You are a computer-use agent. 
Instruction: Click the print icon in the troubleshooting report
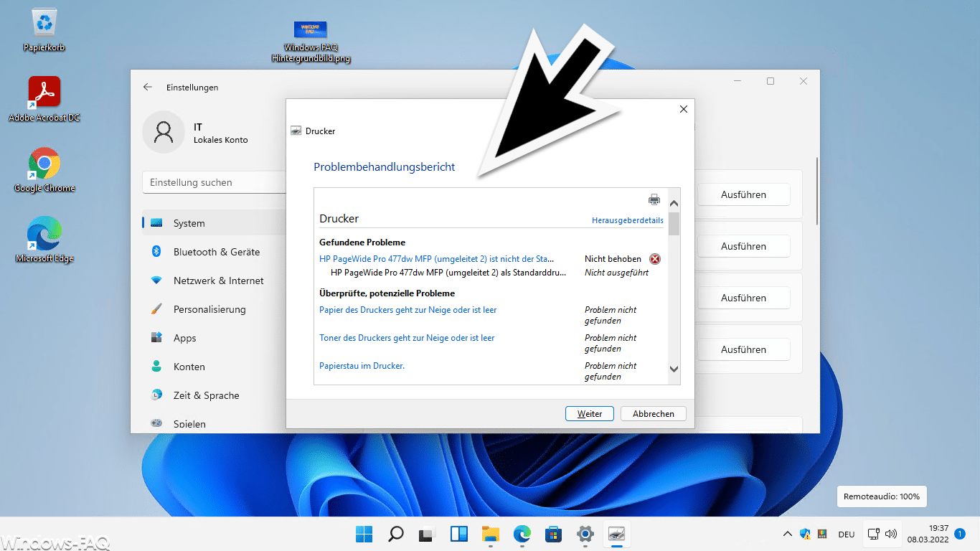pos(654,199)
